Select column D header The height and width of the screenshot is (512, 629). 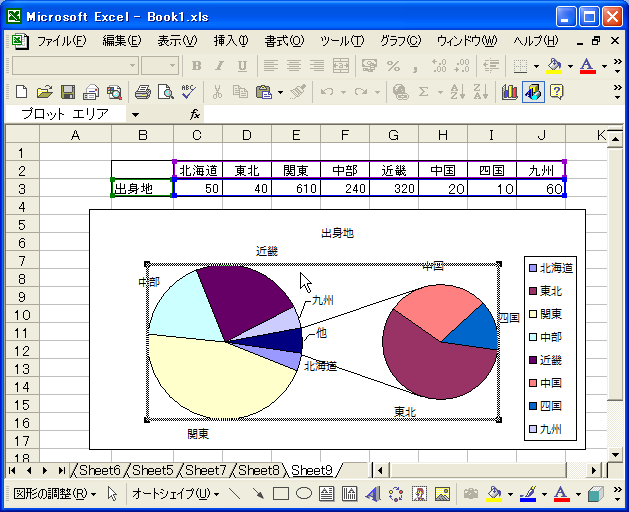click(247, 135)
